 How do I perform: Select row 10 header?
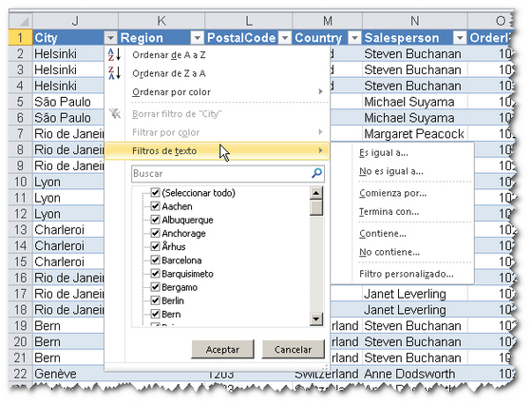(x=20, y=182)
